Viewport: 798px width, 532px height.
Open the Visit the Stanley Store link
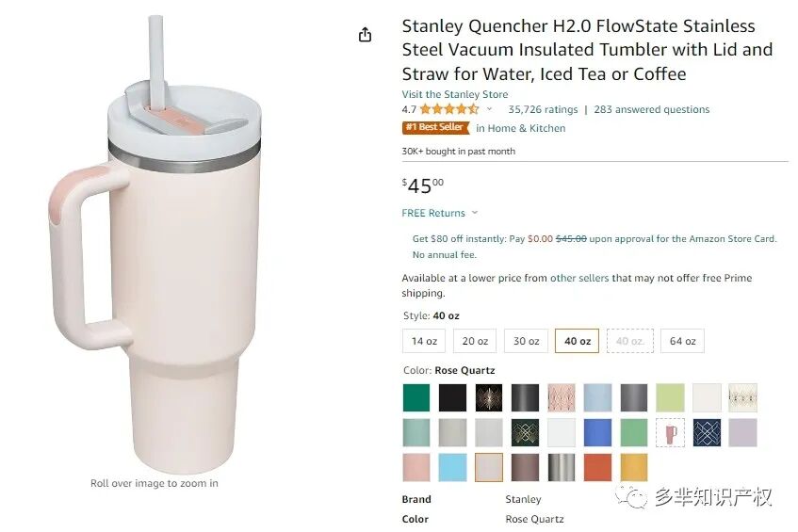455,94
